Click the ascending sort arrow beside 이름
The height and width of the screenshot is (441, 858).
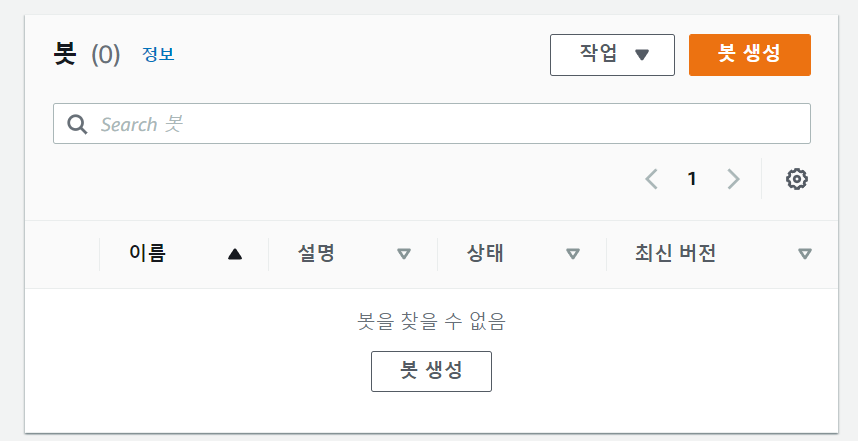[x=235, y=254]
